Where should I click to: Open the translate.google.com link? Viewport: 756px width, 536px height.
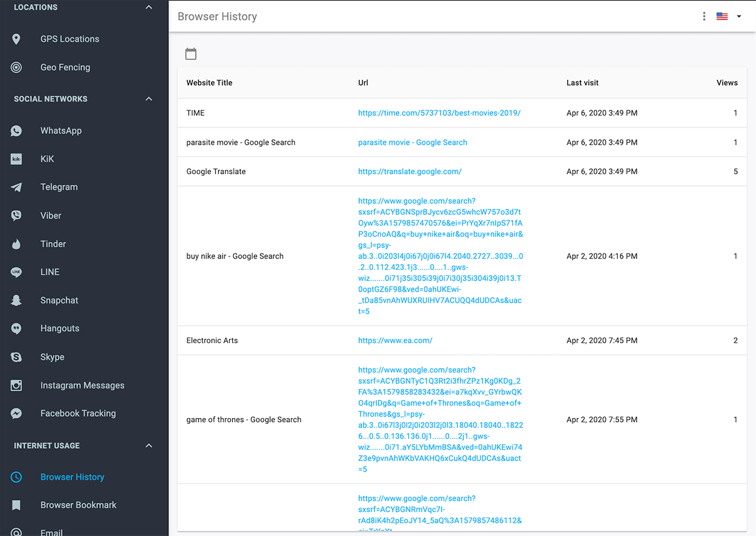(x=409, y=171)
